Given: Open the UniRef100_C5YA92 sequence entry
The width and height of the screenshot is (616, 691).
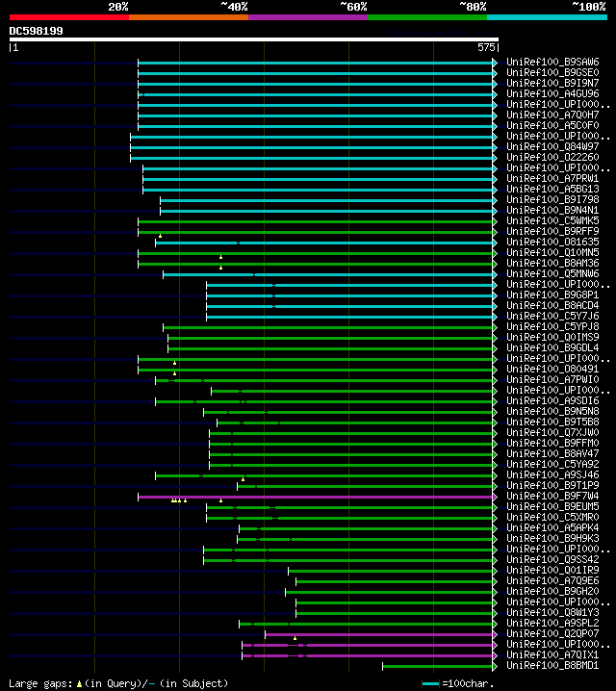Looking at the screenshot, I should [552, 464].
